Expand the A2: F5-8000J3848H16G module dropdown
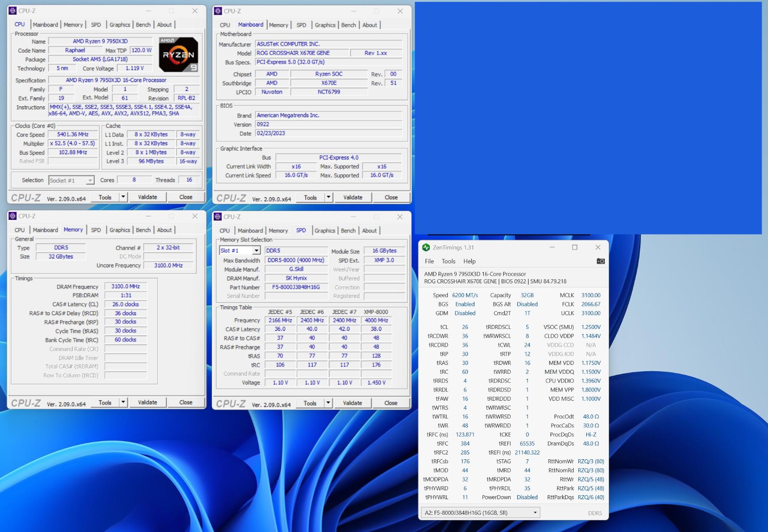Viewport: 768px width, 532px height. pos(535,512)
